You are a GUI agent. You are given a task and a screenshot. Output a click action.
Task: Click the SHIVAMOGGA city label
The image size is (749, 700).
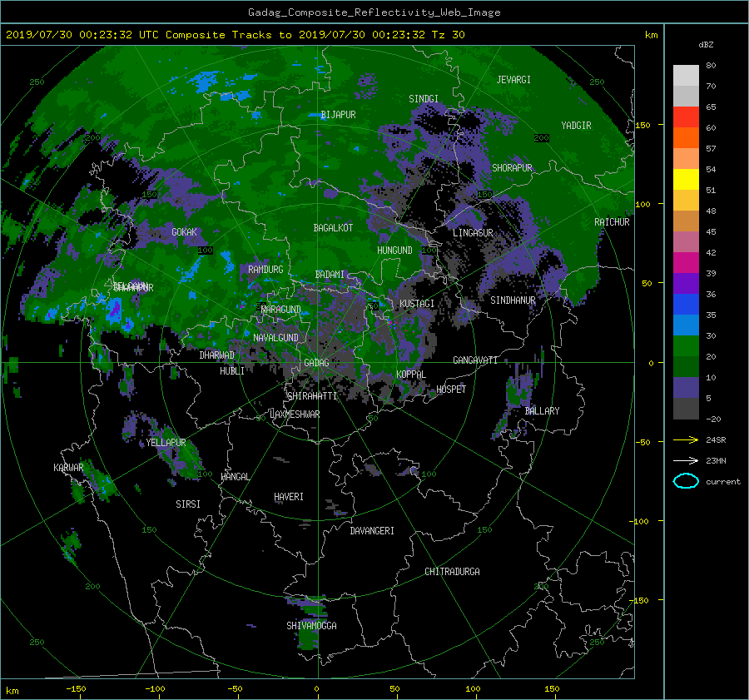pyautogui.click(x=311, y=626)
